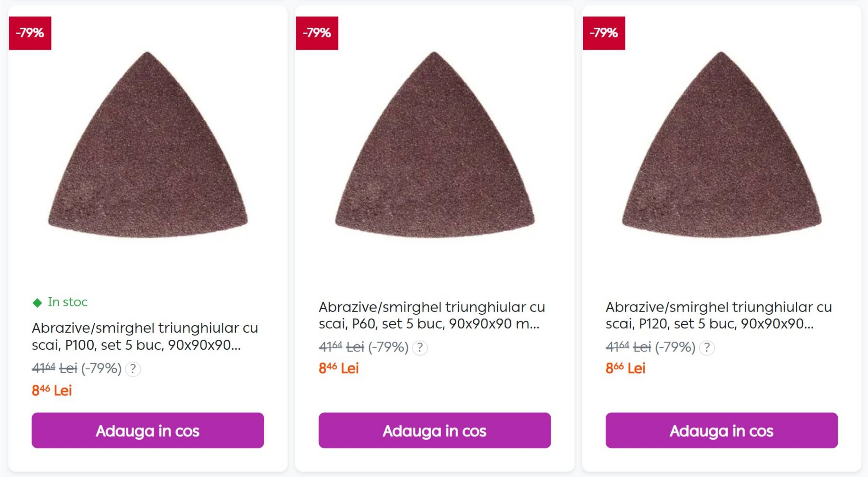Viewport: 868px width, 477px height.
Task: Add the P100 sandpaper set to cart
Action: [x=148, y=430]
